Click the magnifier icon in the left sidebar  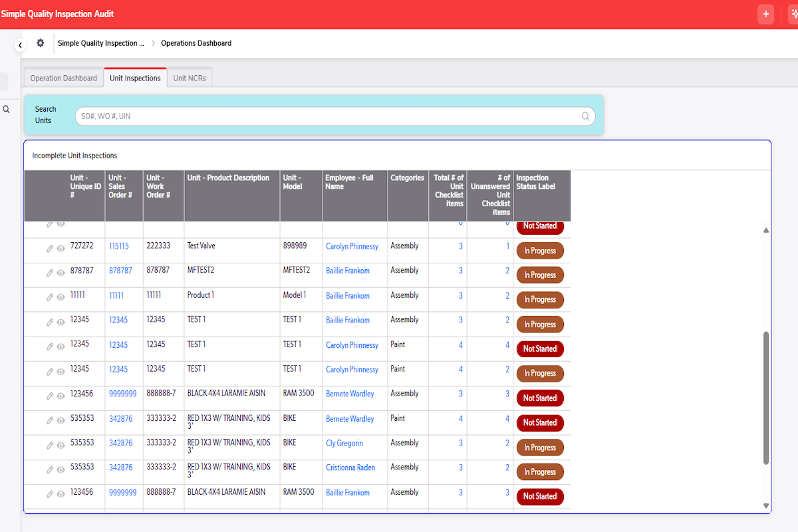click(6, 109)
